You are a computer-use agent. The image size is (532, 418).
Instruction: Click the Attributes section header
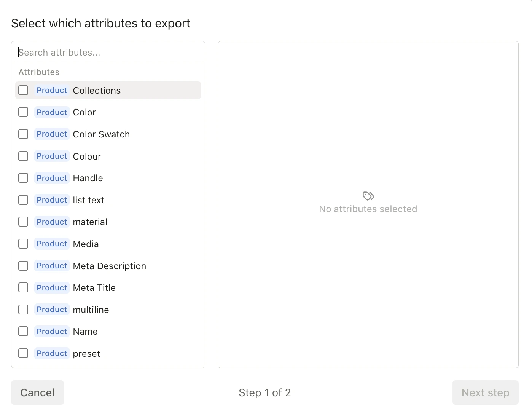38,72
